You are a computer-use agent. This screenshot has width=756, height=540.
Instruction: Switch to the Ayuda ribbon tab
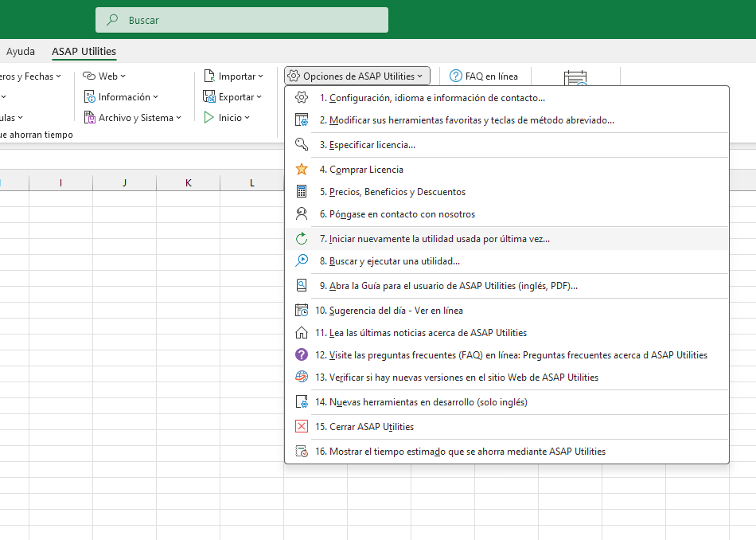point(20,51)
